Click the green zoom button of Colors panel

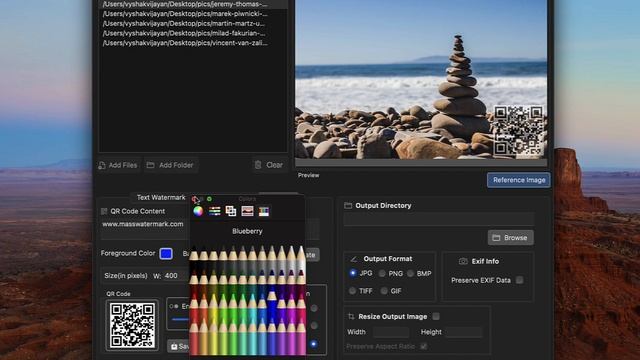coord(209,199)
